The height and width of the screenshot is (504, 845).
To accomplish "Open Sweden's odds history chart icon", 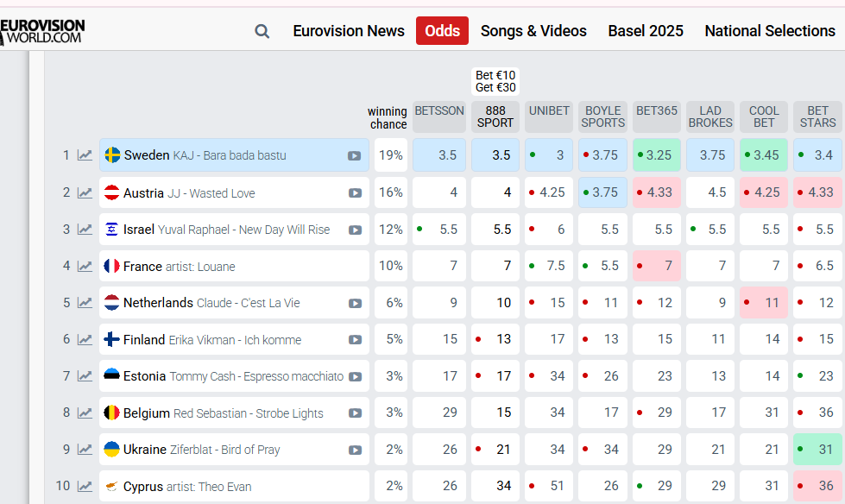I will [x=85, y=155].
